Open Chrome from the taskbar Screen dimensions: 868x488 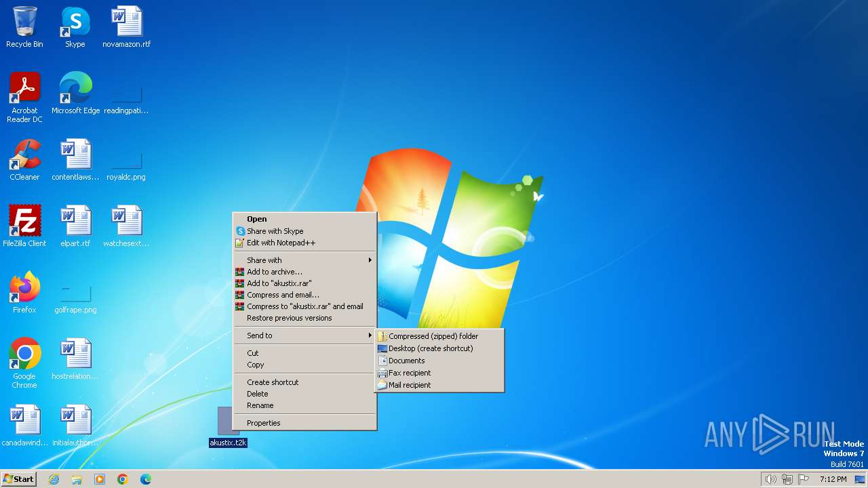tap(123, 479)
